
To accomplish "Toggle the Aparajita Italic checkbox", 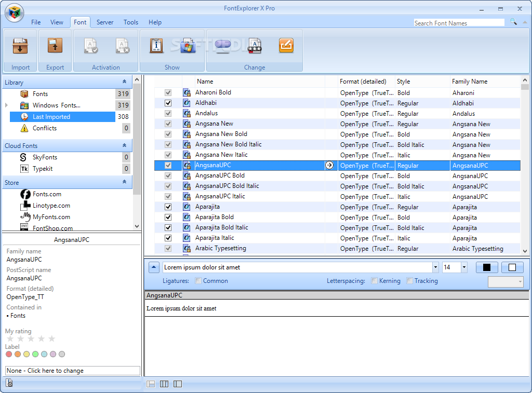I will 168,238.
